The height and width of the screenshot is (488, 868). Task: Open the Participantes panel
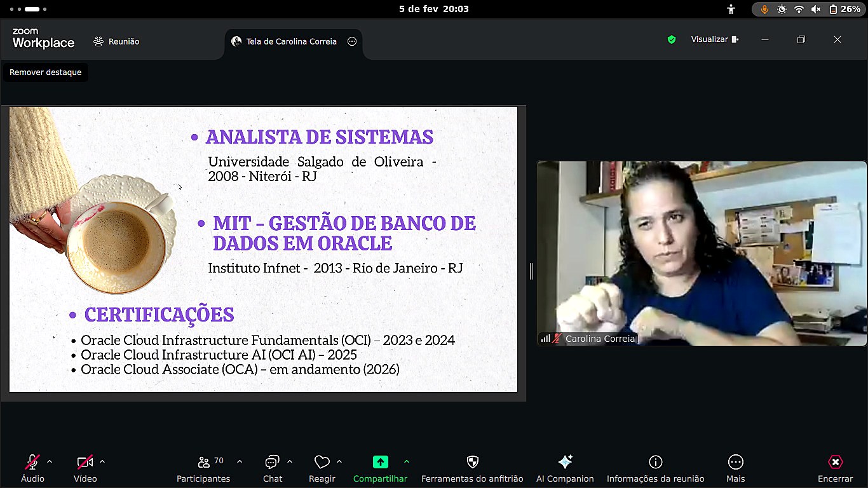point(203,468)
